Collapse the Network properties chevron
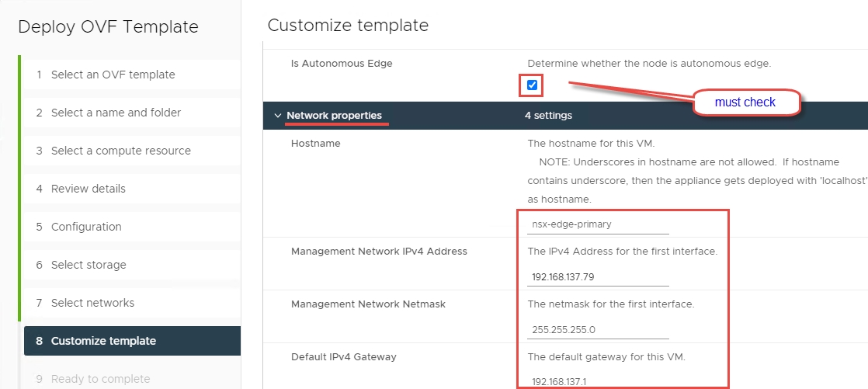The height and width of the screenshot is (389, 868). [278, 116]
